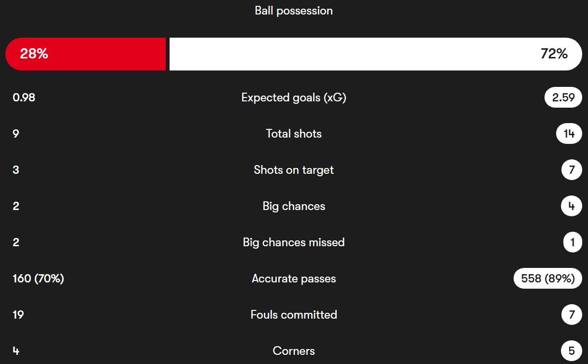
Task: Click the 558 (89%) passes badge
Action: (x=548, y=279)
